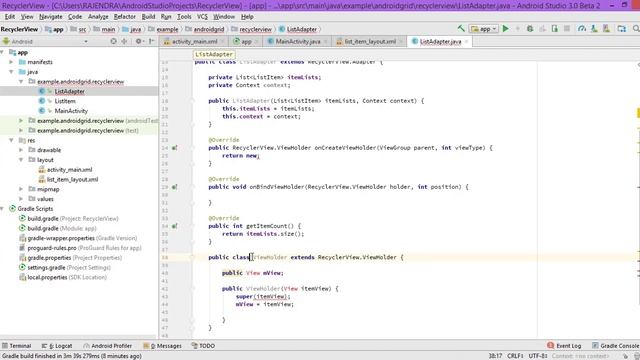Expand the drawable folder
The width and height of the screenshot is (640, 360).
21,150
